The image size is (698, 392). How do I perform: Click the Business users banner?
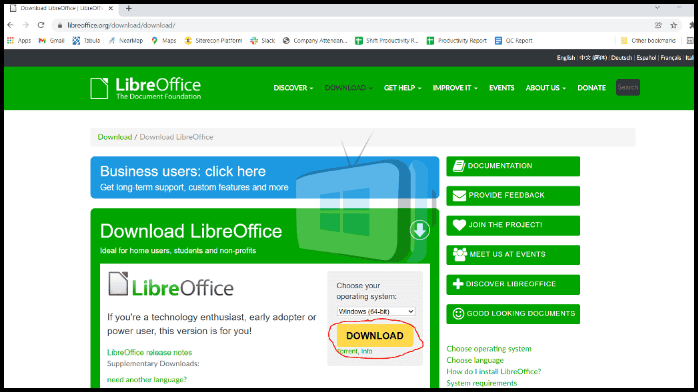264,178
